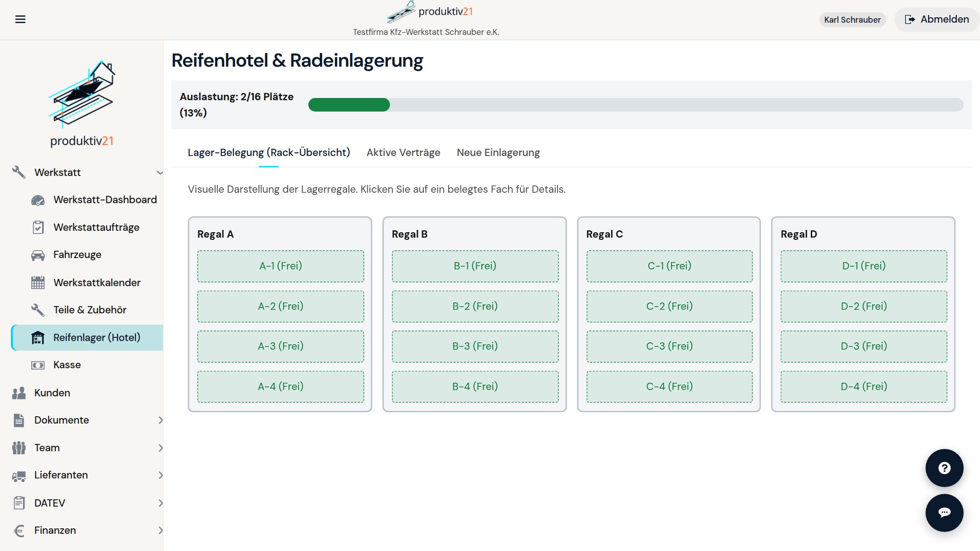Viewport: 980px width, 551px height.
Task: Expand the Finanzen submenu arrow
Action: (160, 530)
